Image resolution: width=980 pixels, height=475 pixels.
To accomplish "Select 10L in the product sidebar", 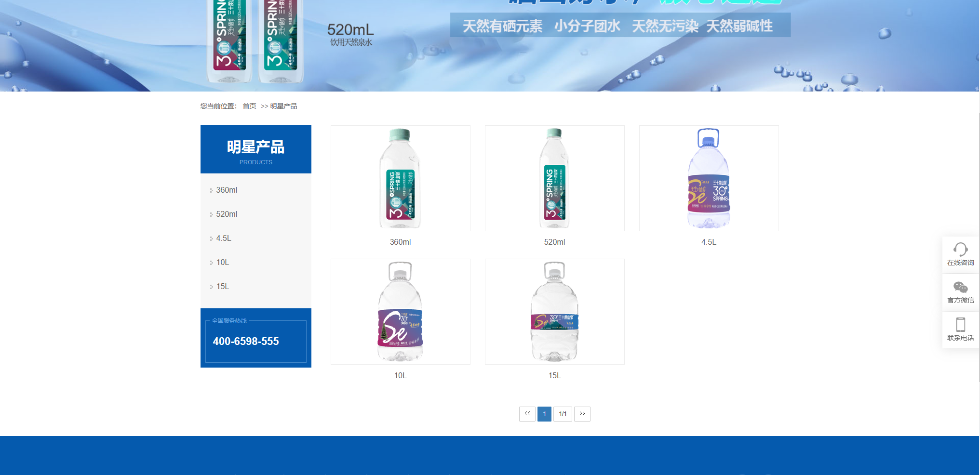I will click(x=223, y=263).
